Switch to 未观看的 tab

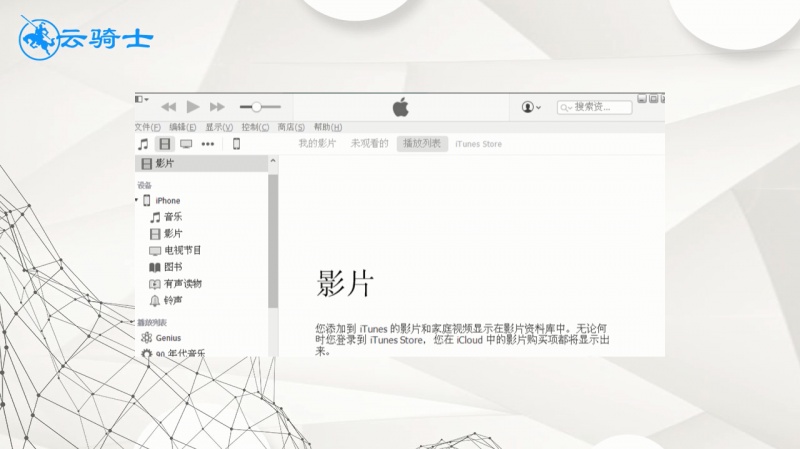pyautogui.click(x=369, y=144)
